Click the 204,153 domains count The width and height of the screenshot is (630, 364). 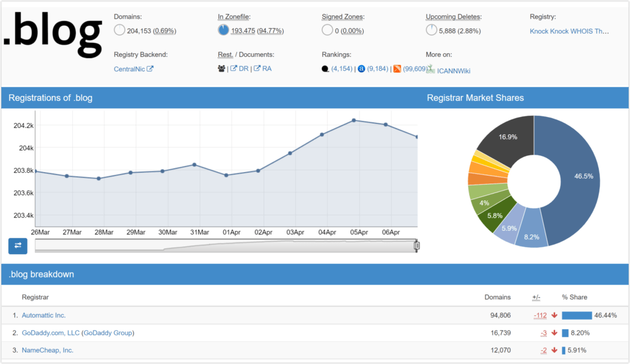139,31
